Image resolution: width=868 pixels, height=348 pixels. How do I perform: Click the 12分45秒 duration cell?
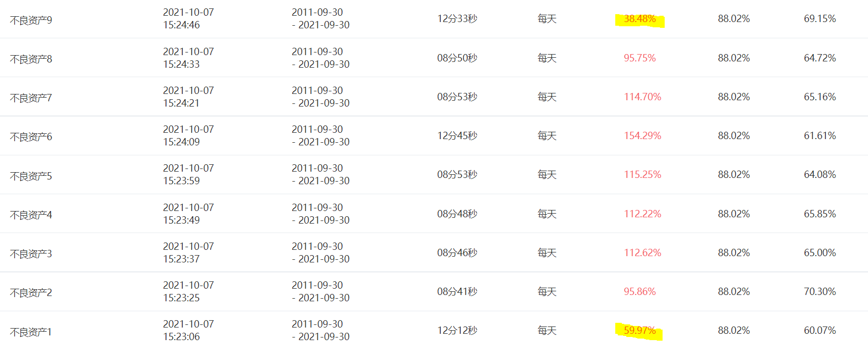click(x=457, y=136)
